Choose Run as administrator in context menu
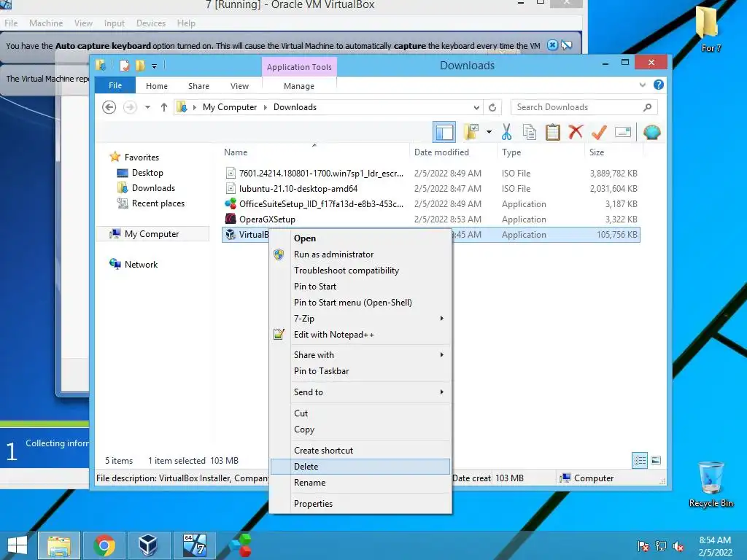 point(360,254)
